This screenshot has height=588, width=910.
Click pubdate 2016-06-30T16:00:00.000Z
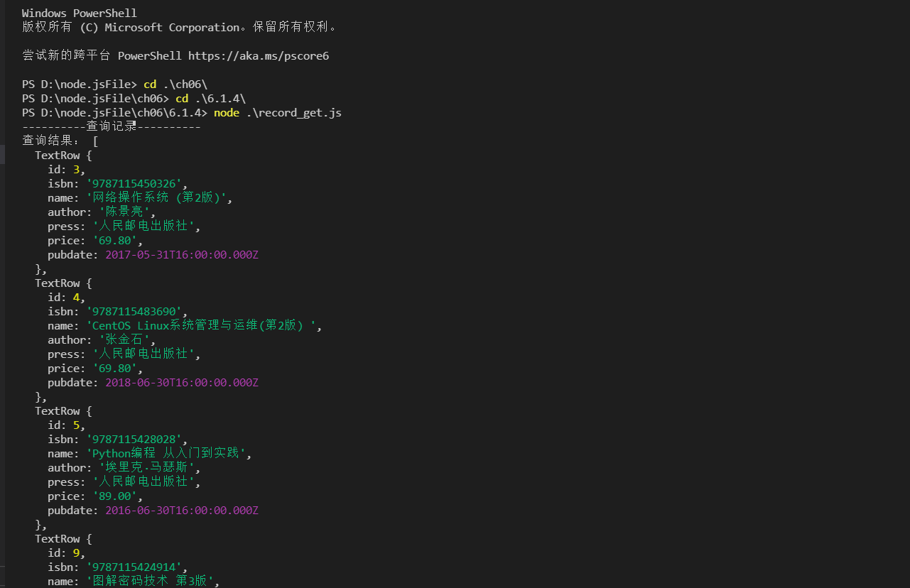(x=182, y=510)
